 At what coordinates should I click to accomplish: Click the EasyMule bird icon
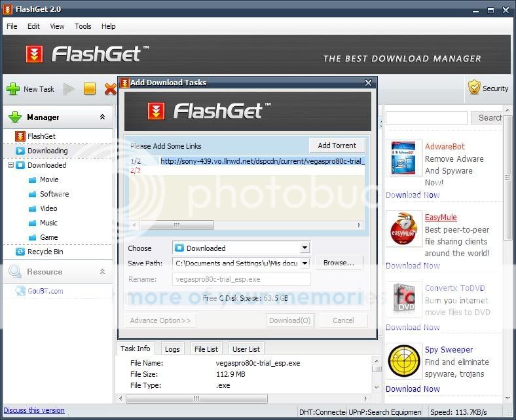pos(404,229)
